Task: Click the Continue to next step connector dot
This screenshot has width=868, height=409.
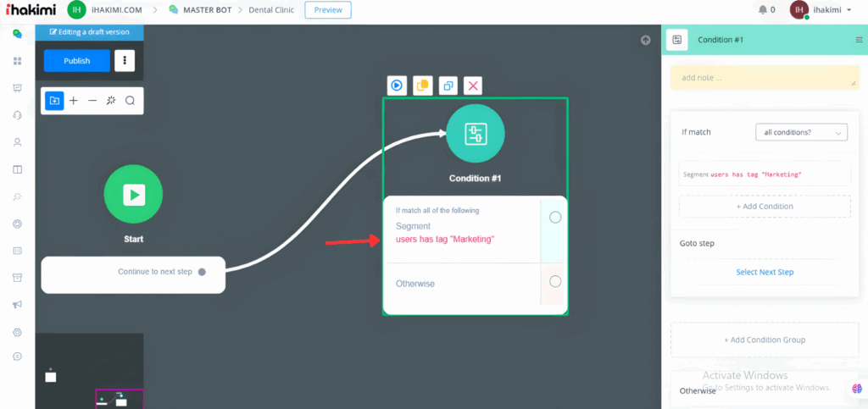Action: click(x=202, y=273)
